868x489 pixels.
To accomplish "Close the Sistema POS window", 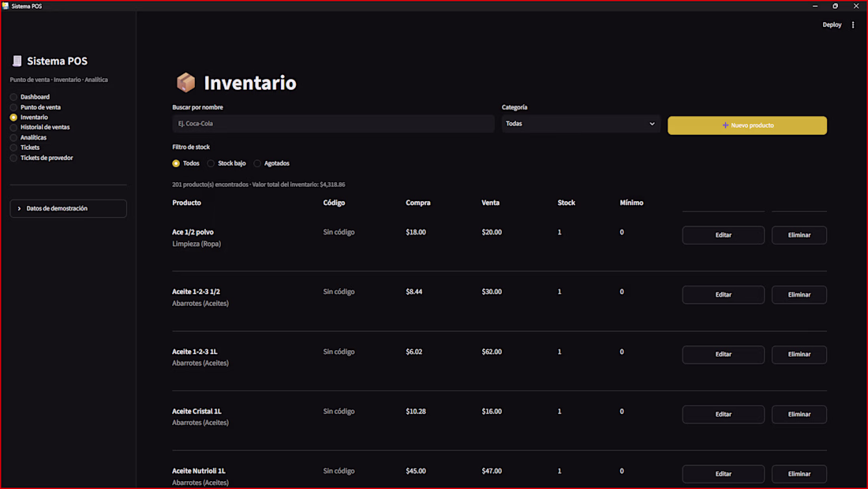I will pyautogui.click(x=856, y=6).
